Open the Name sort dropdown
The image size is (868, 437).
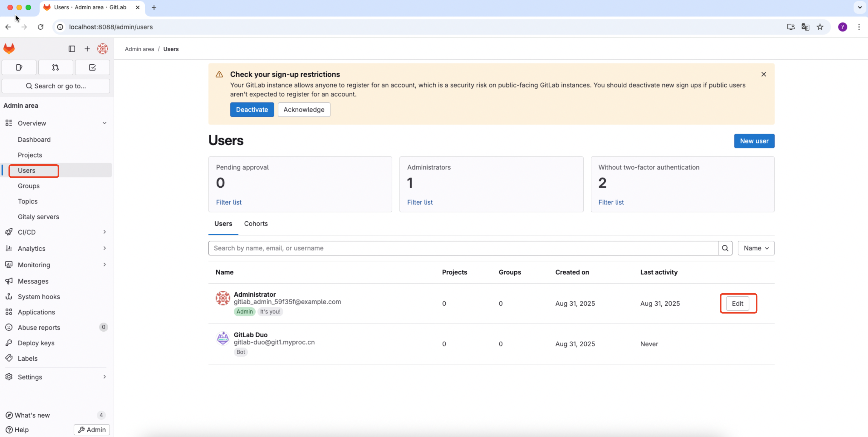[x=756, y=248]
